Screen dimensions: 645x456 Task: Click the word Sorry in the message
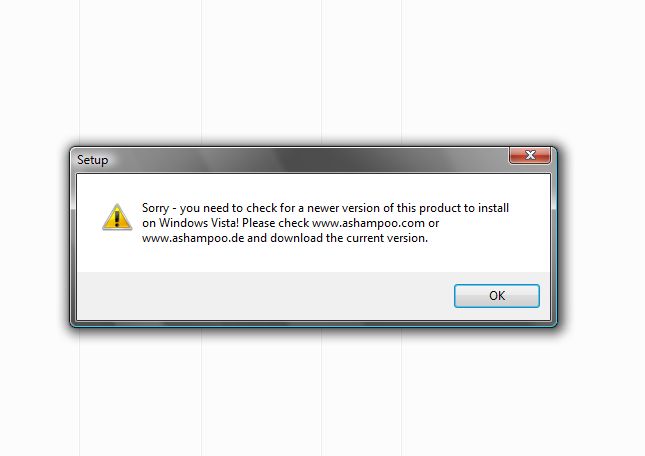pos(155,208)
